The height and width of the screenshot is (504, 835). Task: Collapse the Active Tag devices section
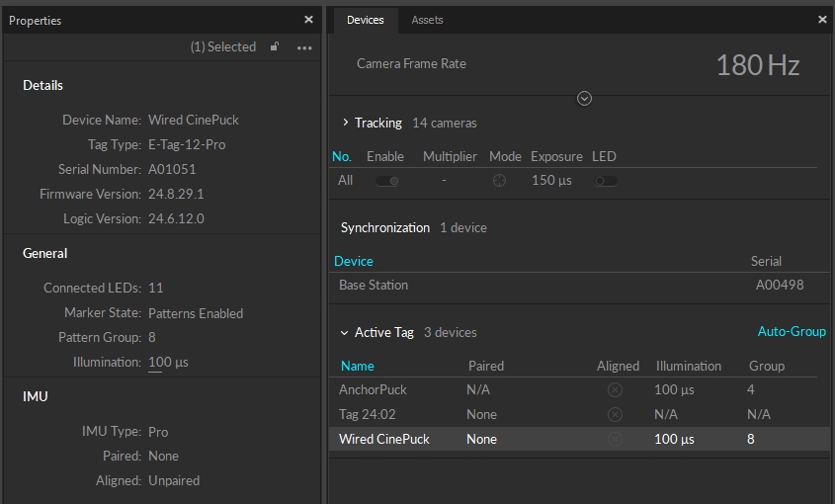point(344,333)
